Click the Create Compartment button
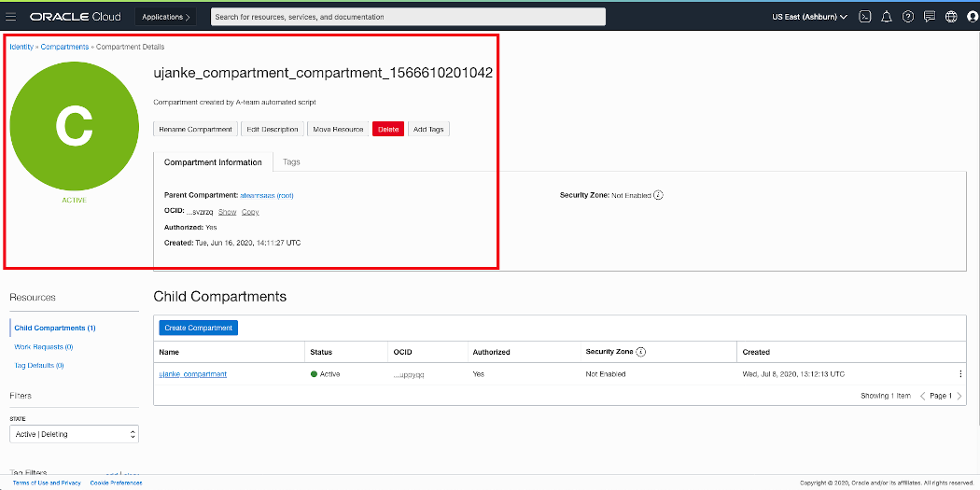 tap(198, 328)
